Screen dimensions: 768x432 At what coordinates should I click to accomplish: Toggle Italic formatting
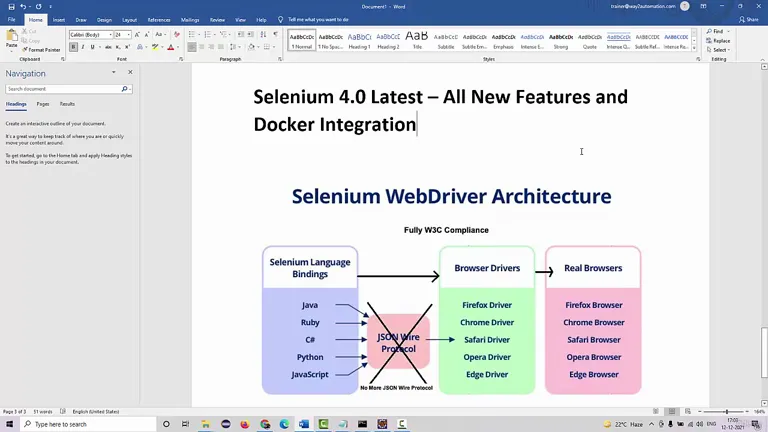[x=83, y=47]
